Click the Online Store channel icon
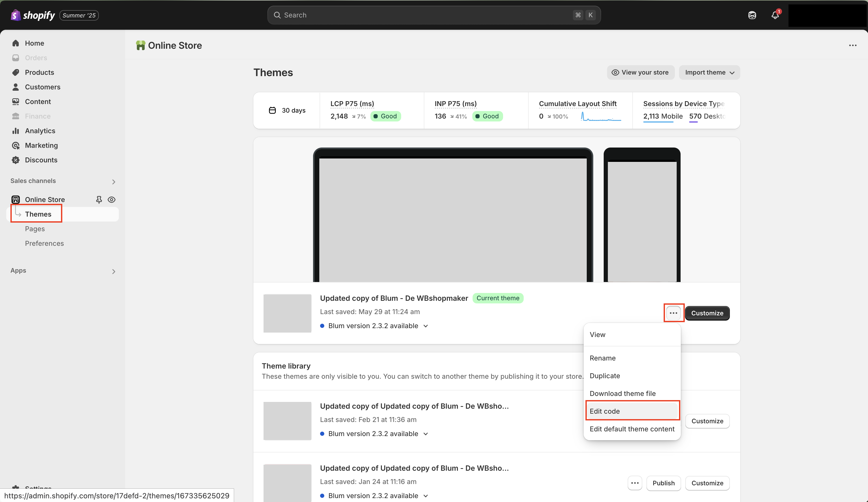The height and width of the screenshot is (502, 868). coord(15,199)
